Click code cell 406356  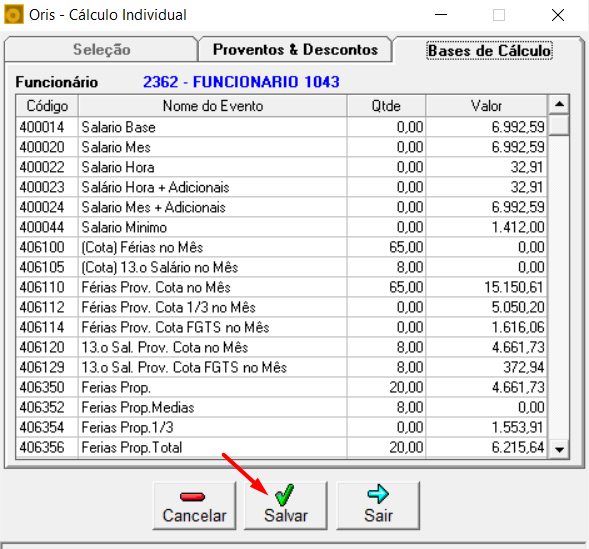coord(47,448)
